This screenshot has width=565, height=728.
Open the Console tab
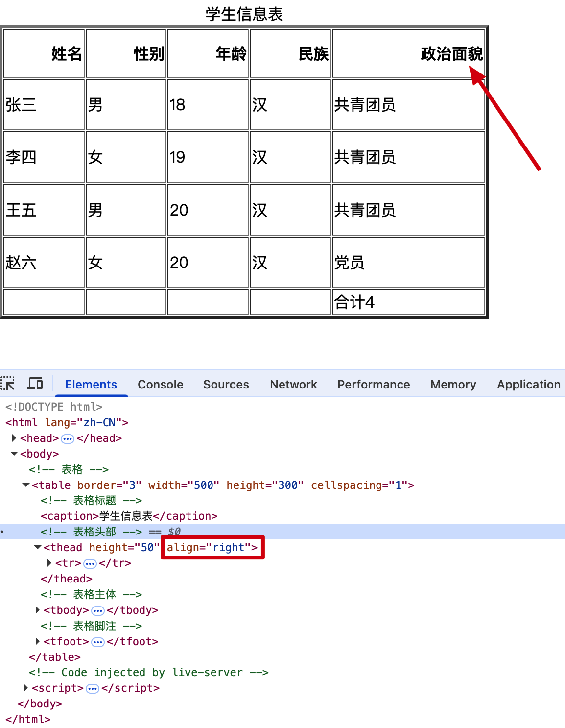(x=161, y=385)
